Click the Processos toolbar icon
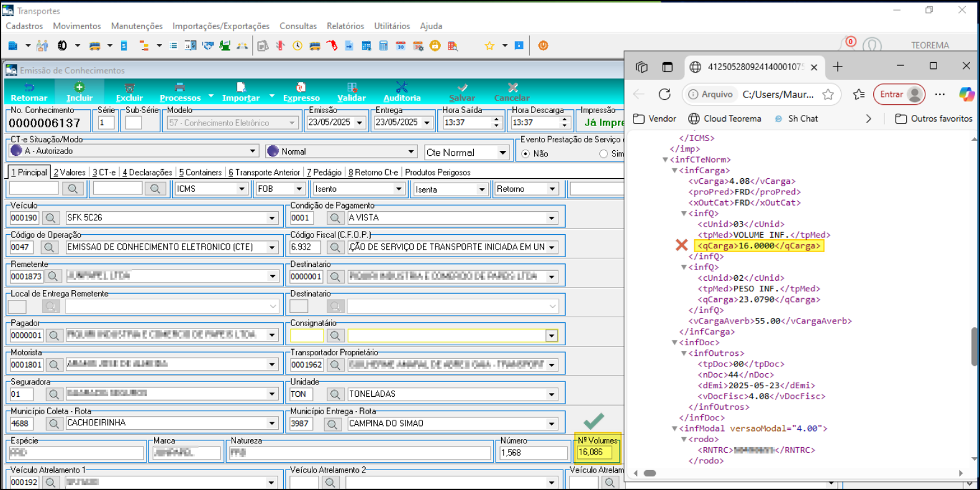 [179, 88]
